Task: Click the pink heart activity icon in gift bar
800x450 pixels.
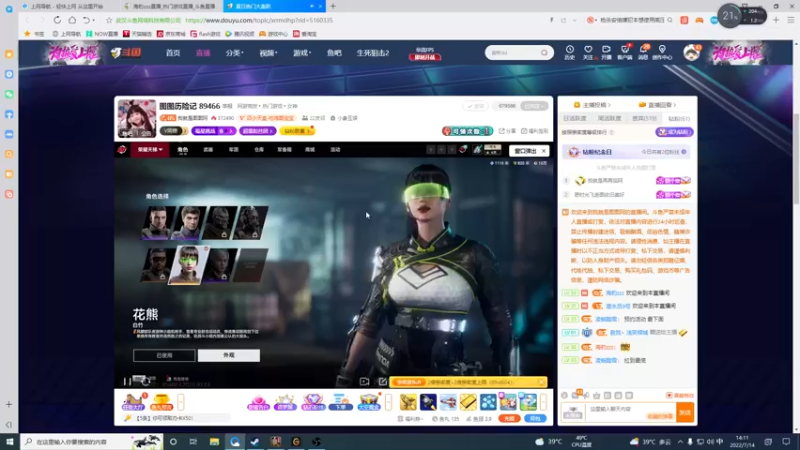Action: (x=258, y=402)
